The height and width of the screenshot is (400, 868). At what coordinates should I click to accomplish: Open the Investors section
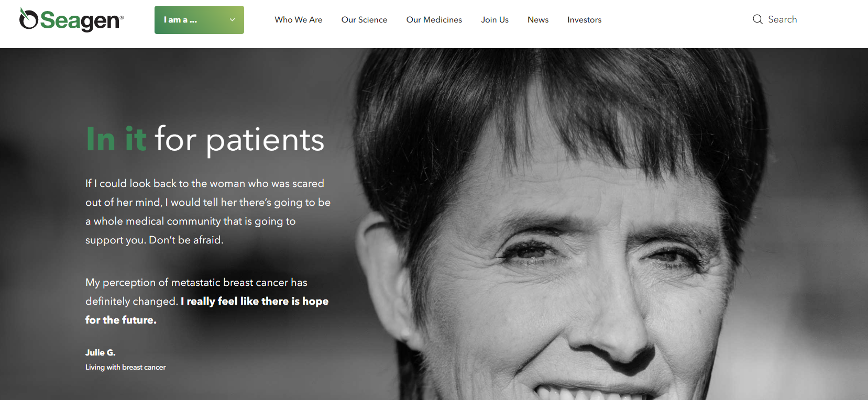(584, 20)
